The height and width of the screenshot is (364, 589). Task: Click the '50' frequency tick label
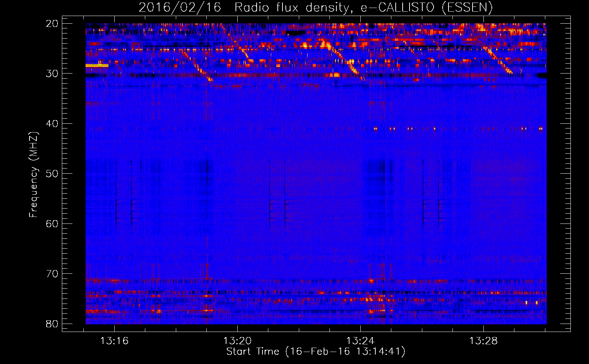pos(52,174)
